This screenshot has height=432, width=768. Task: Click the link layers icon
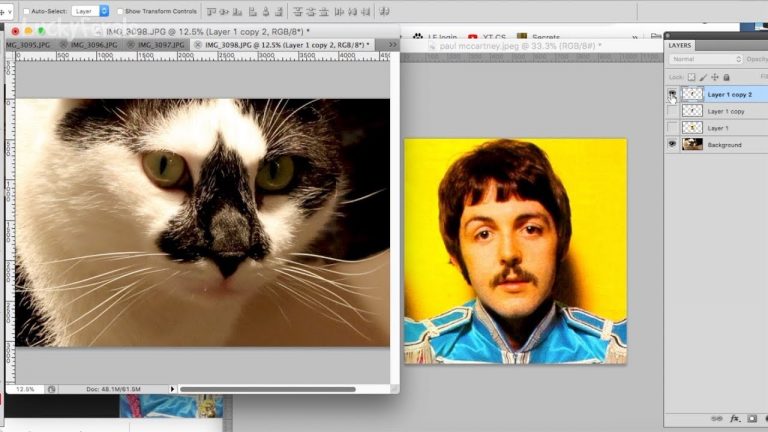pos(717,419)
